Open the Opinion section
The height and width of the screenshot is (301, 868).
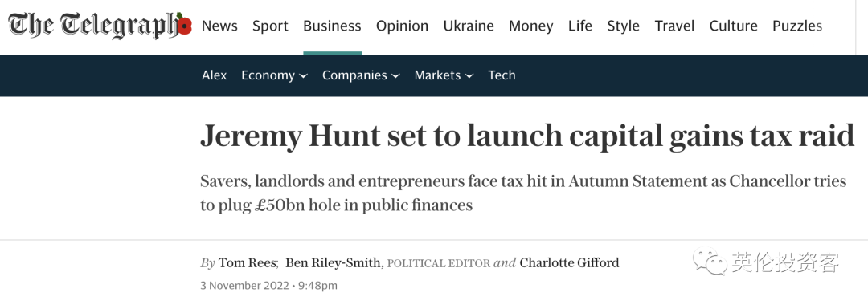point(403,26)
